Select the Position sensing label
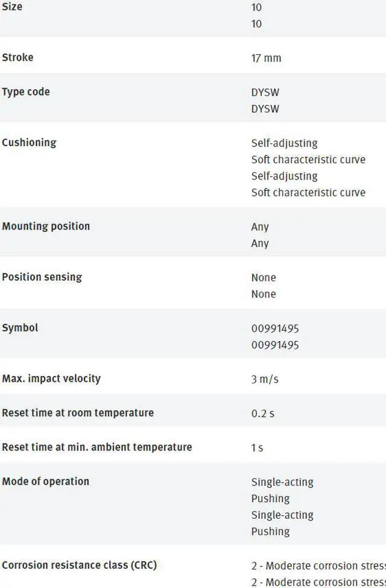 click(42, 277)
